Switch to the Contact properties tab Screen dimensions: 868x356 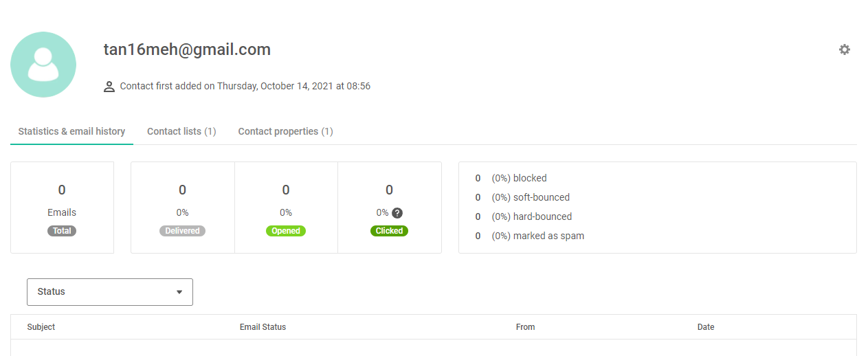[285, 131]
